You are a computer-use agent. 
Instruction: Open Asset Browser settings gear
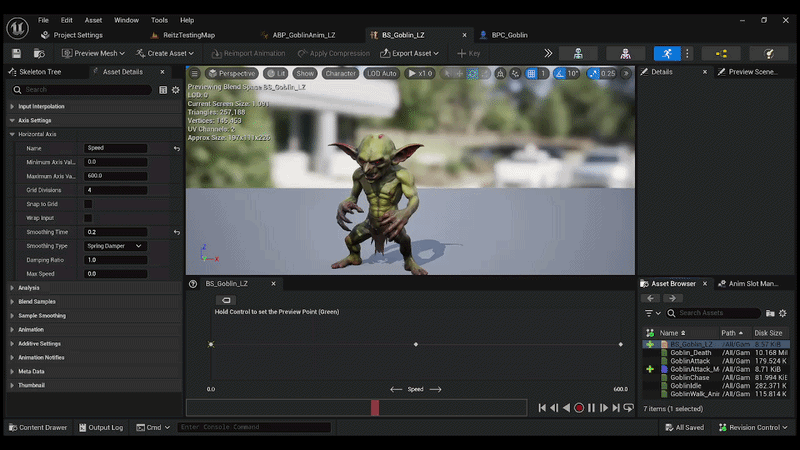click(783, 313)
